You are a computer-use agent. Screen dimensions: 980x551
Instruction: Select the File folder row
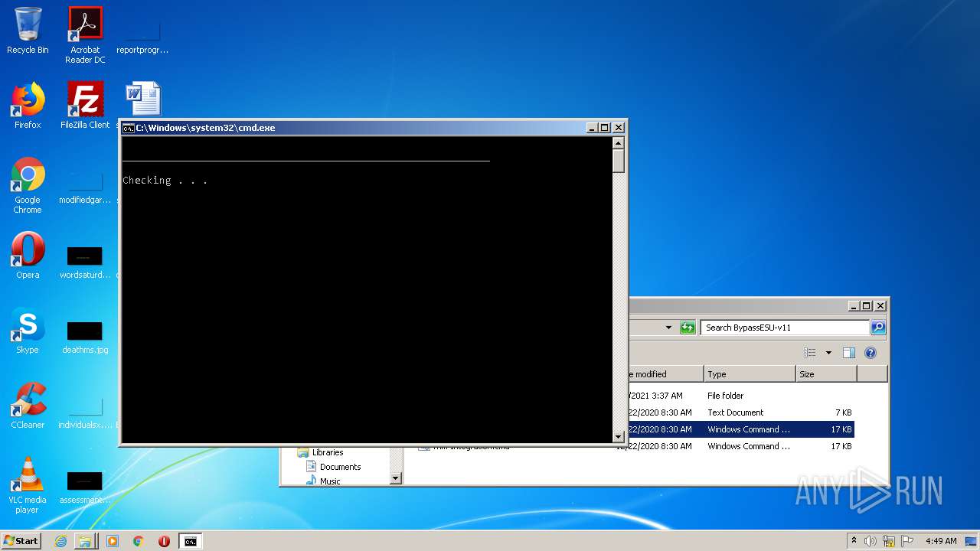(x=741, y=396)
